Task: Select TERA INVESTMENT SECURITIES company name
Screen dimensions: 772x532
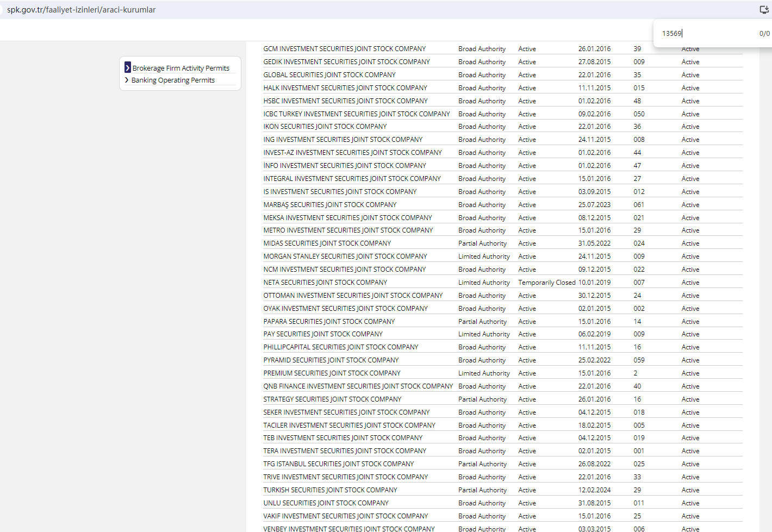Action: 345,451
